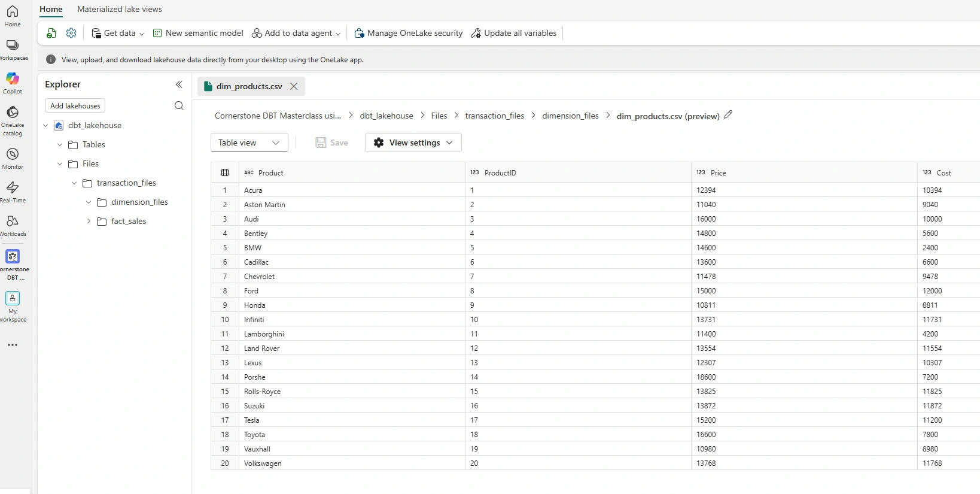Click New semantic model

click(198, 34)
